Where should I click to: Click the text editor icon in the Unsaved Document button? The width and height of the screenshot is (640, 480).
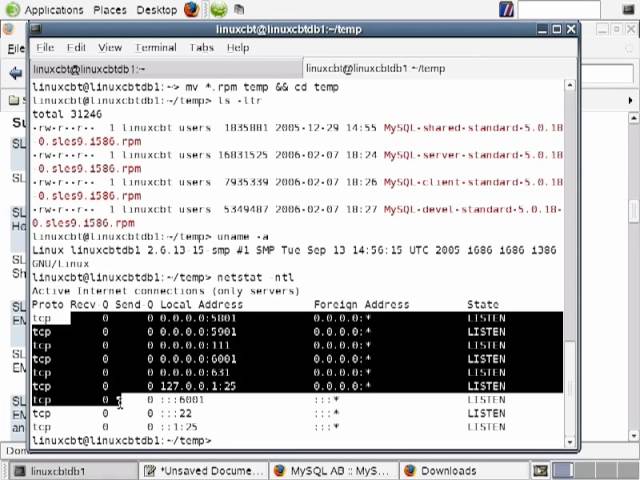150,471
